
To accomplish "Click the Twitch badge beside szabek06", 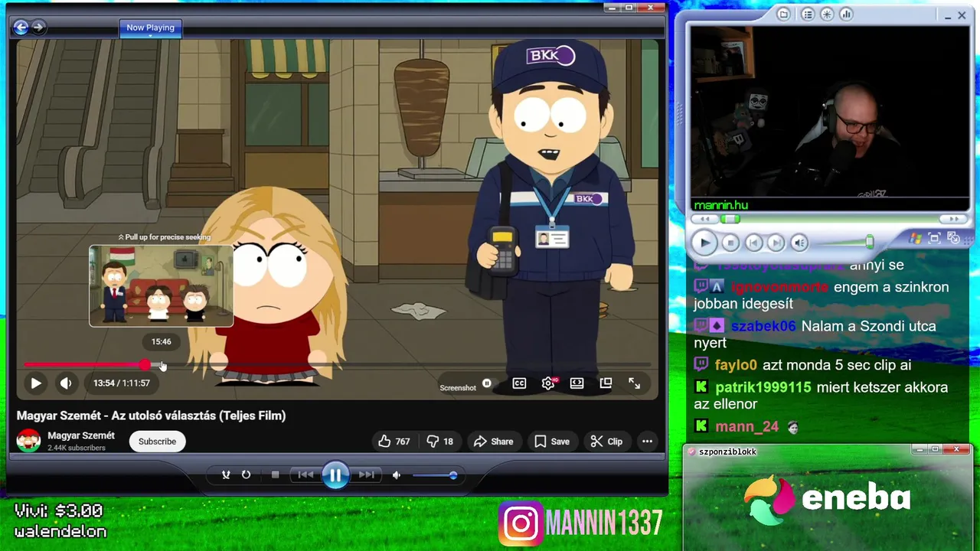I will tap(701, 325).
